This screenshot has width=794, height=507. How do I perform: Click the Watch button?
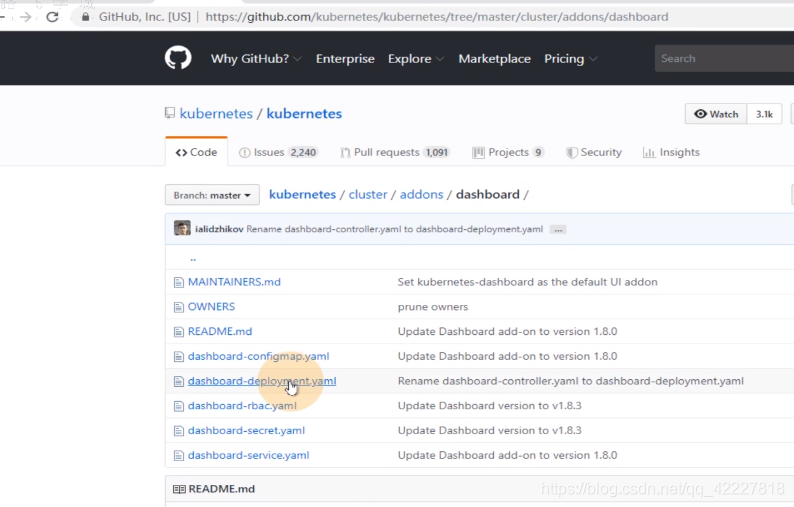coord(716,114)
